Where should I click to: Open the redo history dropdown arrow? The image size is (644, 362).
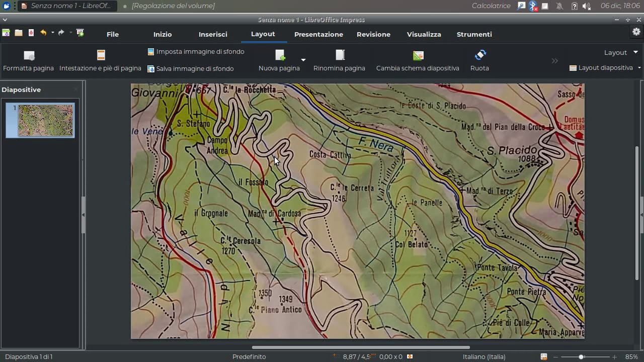tap(70, 33)
